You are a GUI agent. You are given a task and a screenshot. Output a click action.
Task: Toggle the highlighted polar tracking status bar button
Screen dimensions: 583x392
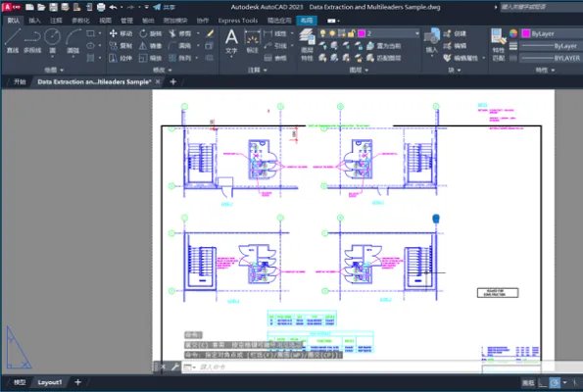tap(555, 382)
